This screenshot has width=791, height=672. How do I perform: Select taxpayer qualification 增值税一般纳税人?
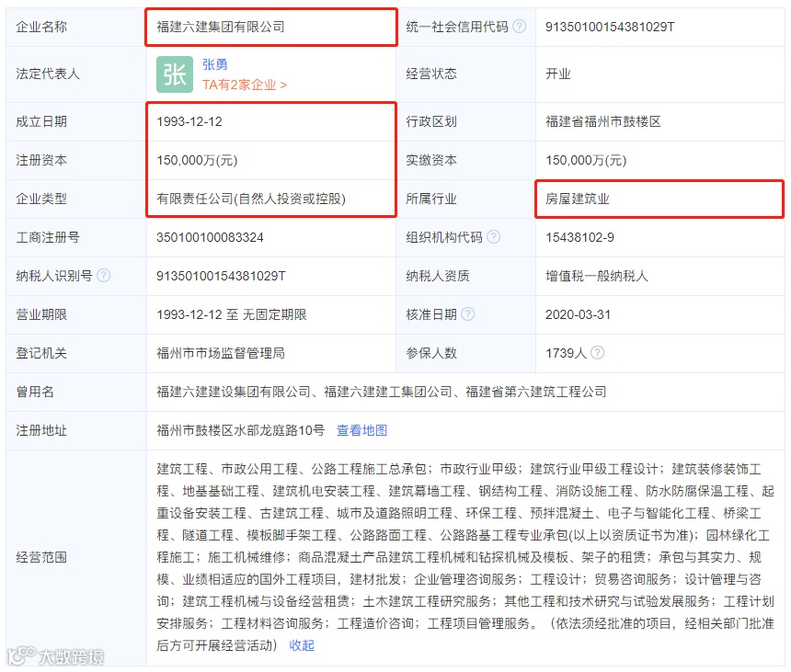tap(597, 276)
